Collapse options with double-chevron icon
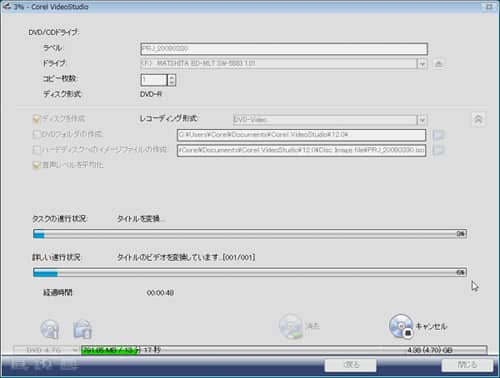Screen dimensions: 500x378 pyautogui.click(x=478, y=119)
